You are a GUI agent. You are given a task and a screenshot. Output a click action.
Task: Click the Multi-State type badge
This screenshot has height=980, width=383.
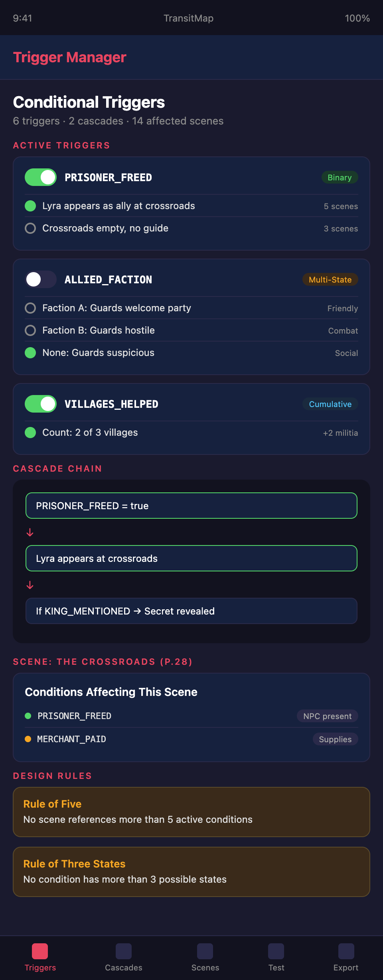pos(330,280)
